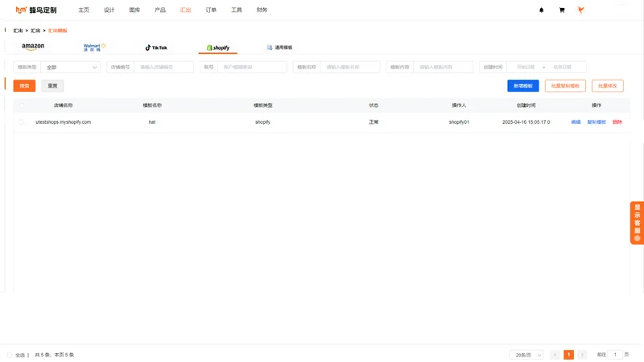Screen dimensions: 644x362
Task: Focus the jump-to-page input
Action: pos(615,355)
